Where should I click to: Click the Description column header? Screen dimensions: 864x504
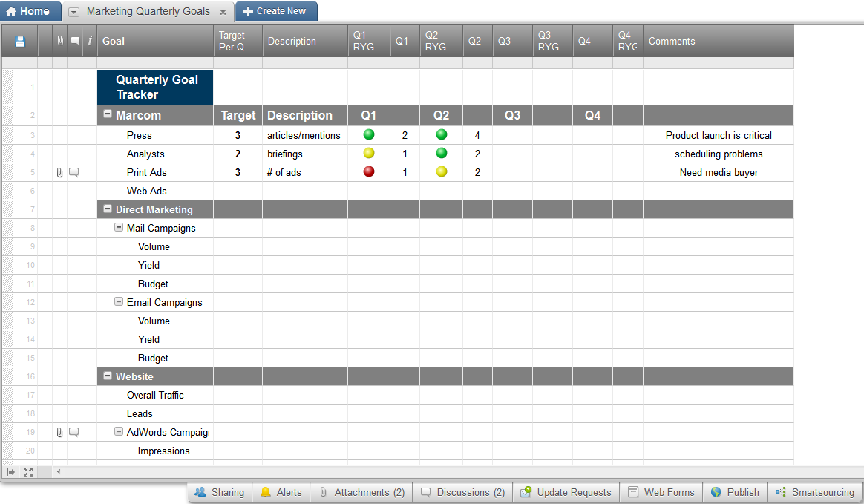pyautogui.click(x=305, y=42)
